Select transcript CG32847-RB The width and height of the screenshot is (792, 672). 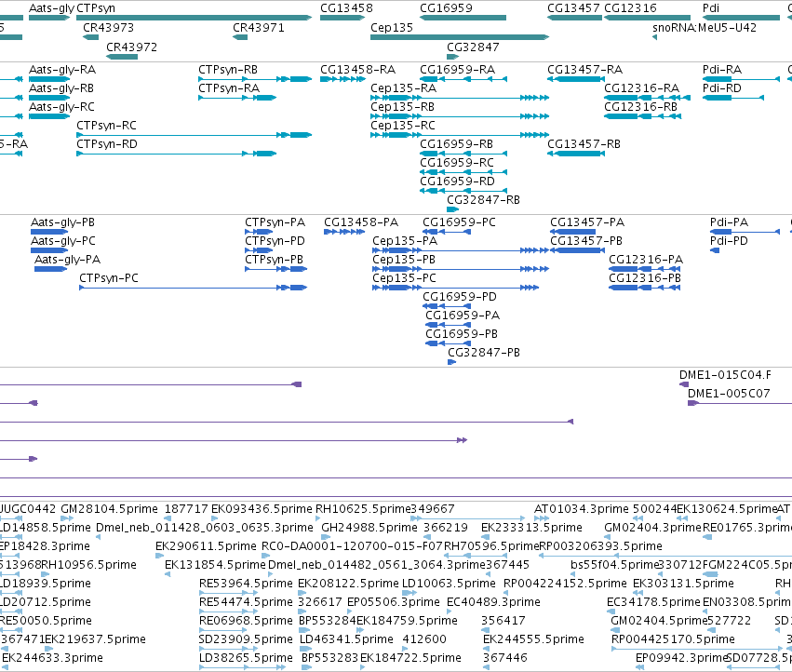point(483,199)
